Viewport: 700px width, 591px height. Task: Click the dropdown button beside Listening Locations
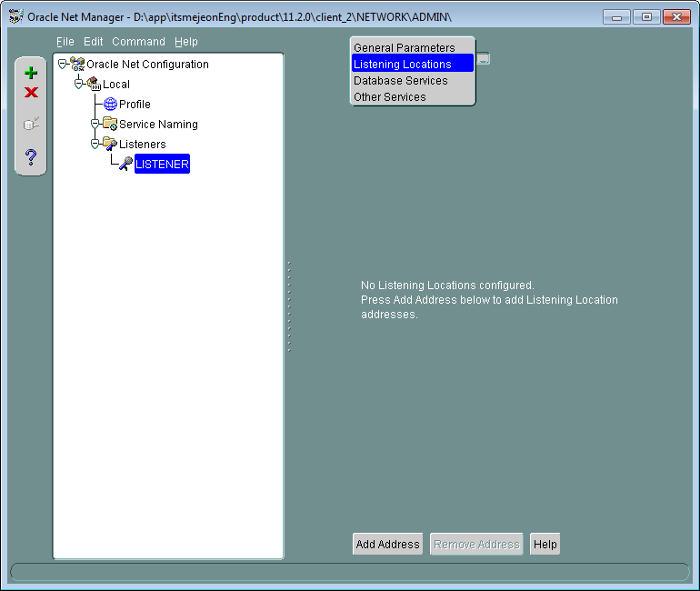click(x=483, y=59)
